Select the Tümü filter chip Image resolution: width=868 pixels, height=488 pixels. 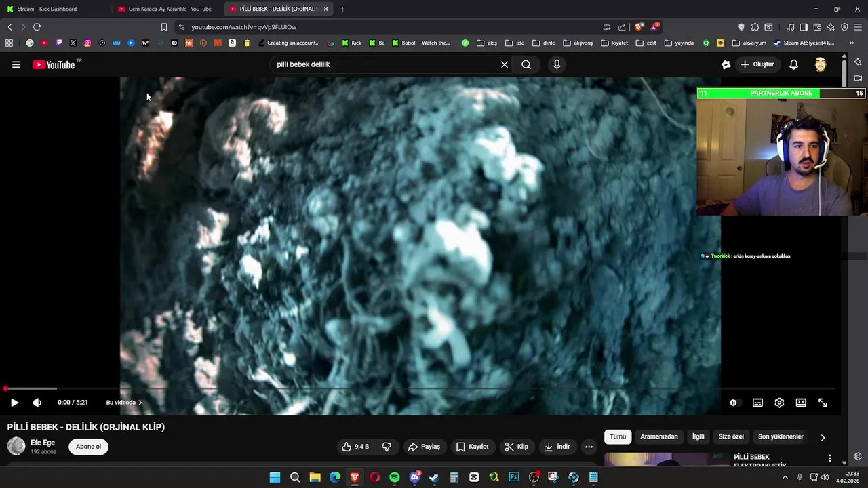coord(618,437)
